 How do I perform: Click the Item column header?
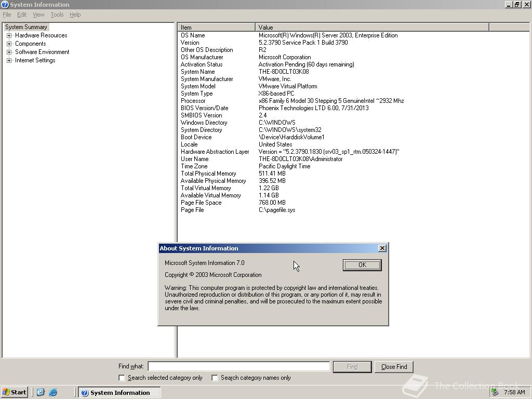pyautogui.click(x=217, y=27)
